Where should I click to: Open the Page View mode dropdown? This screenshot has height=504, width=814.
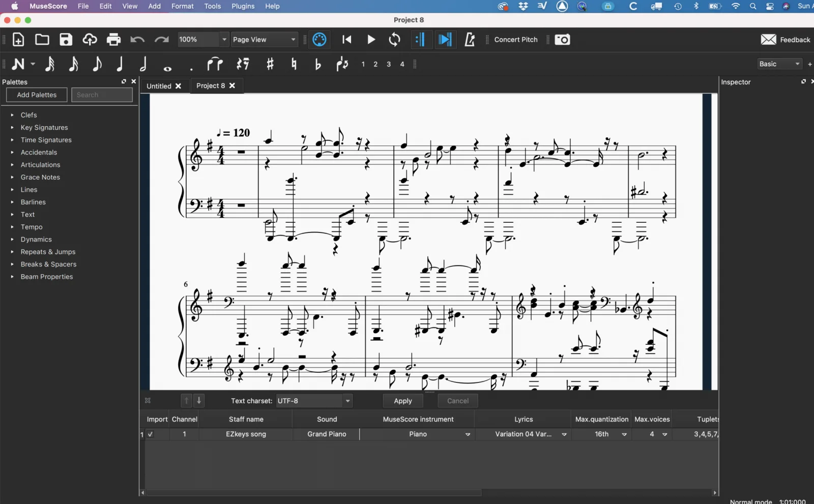pyautogui.click(x=265, y=40)
